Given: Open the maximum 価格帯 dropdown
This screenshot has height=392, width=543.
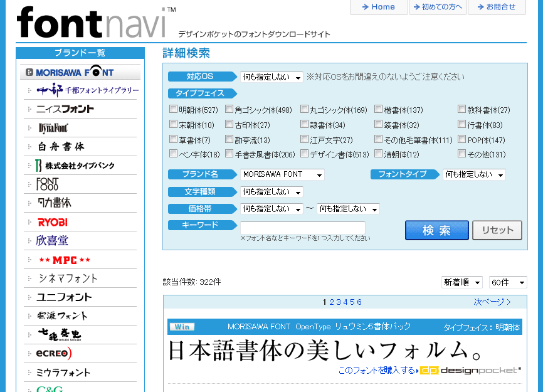Looking at the screenshot, I should 348,209.
